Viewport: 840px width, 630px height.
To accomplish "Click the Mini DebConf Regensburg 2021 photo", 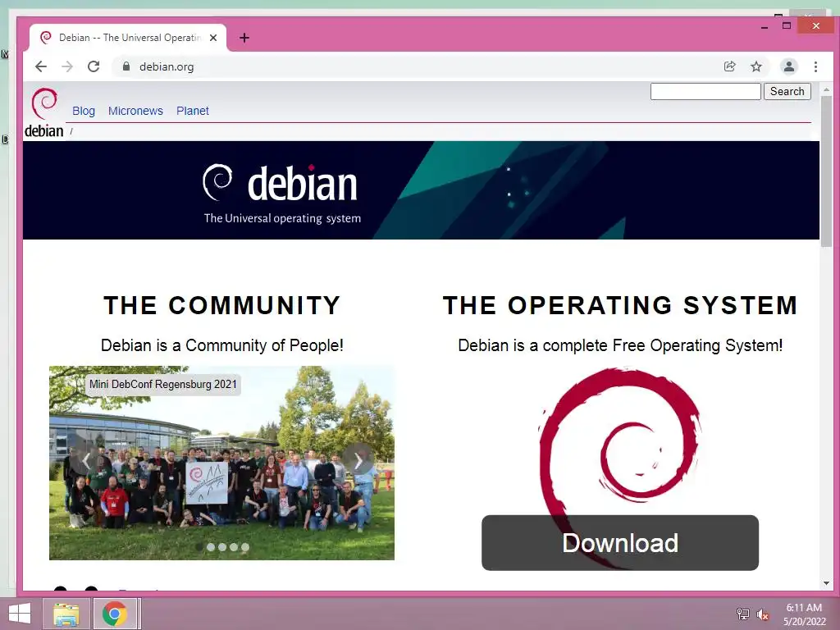I will click(x=221, y=463).
